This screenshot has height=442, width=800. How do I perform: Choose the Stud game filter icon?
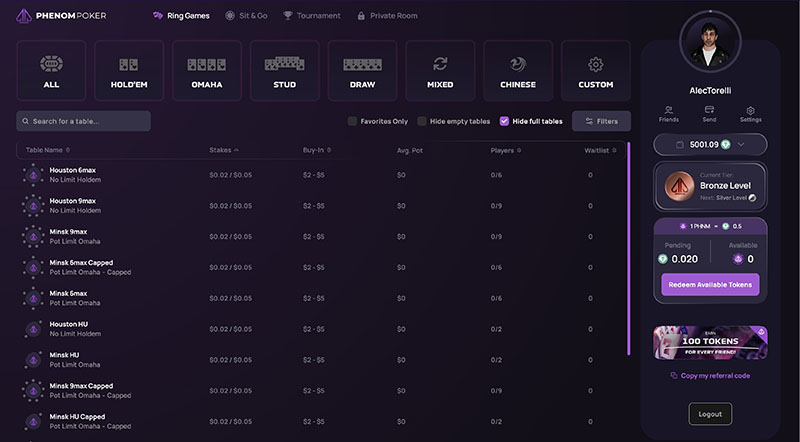tap(284, 64)
